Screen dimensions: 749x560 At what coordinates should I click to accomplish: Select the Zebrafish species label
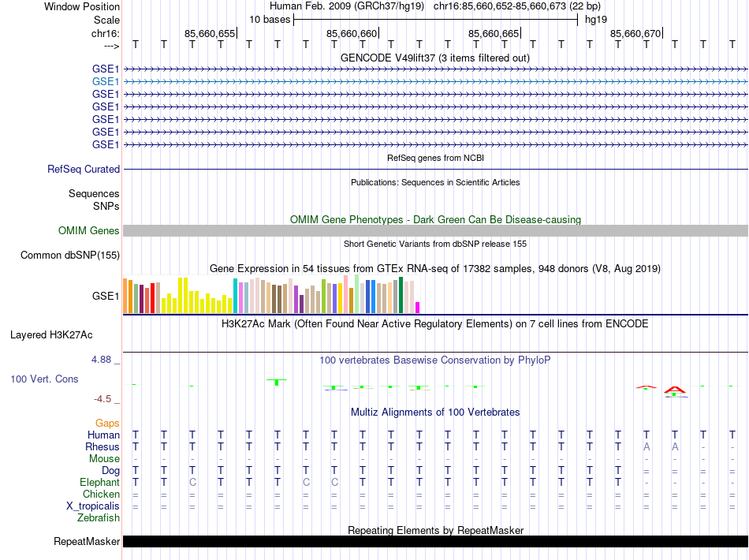click(99, 517)
